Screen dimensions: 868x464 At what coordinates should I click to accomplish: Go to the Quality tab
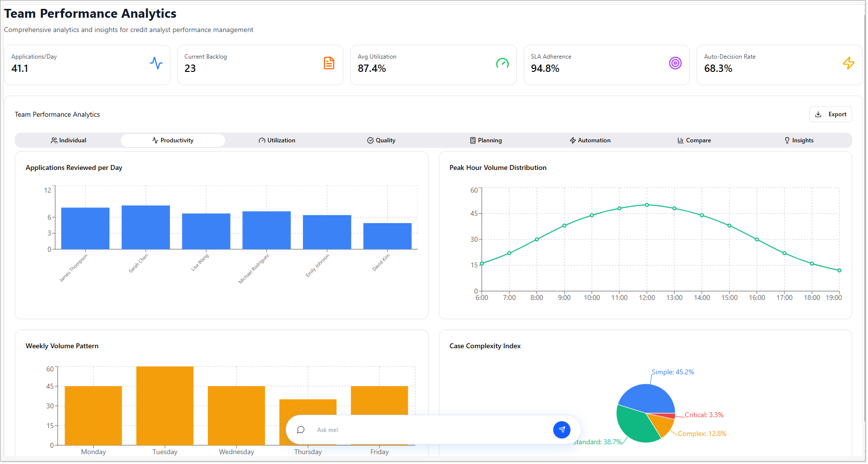tap(381, 140)
